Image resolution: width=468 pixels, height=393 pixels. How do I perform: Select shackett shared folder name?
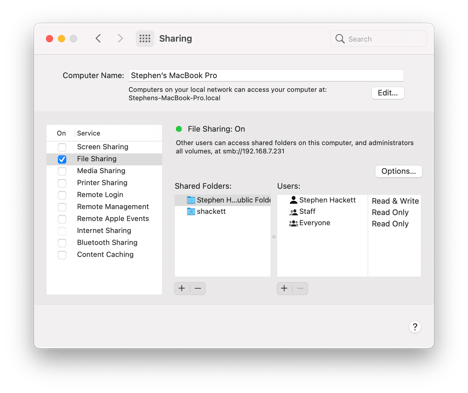[211, 211]
